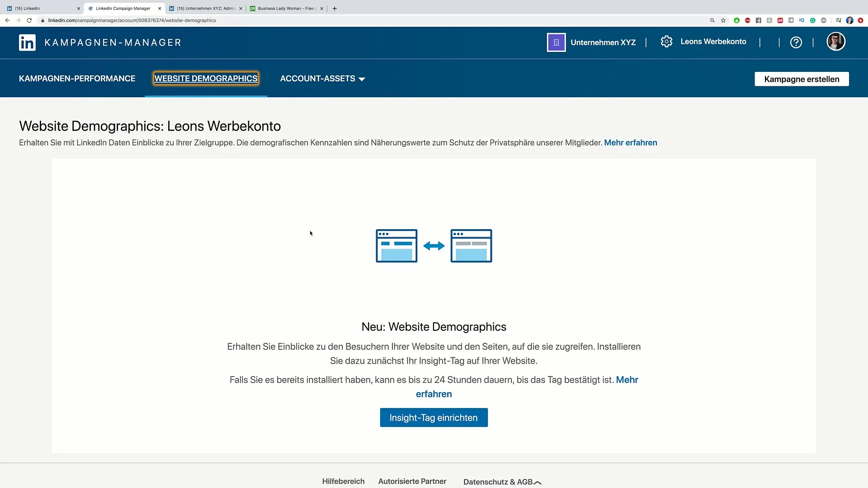Open the Autorisierte Partner footer link
Screen dimensions: 868x488
point(412,481)
